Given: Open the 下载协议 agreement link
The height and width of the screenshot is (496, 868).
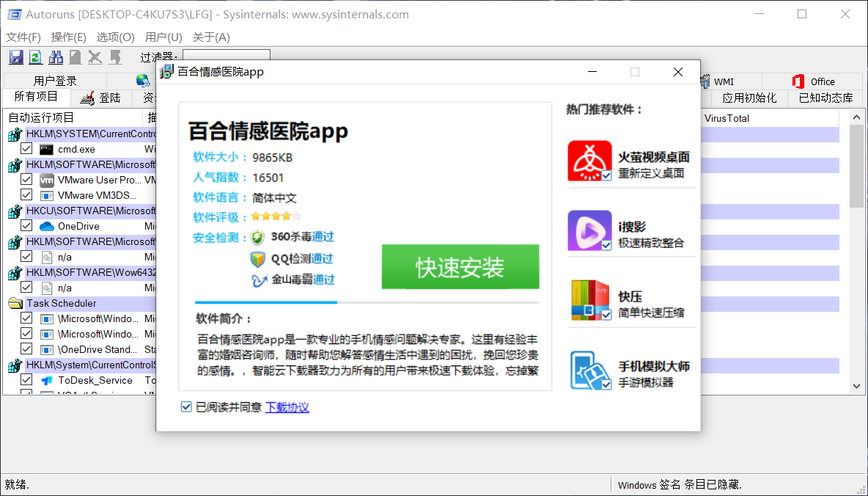Looking at the screenshot, I should [x=287, y=406].
